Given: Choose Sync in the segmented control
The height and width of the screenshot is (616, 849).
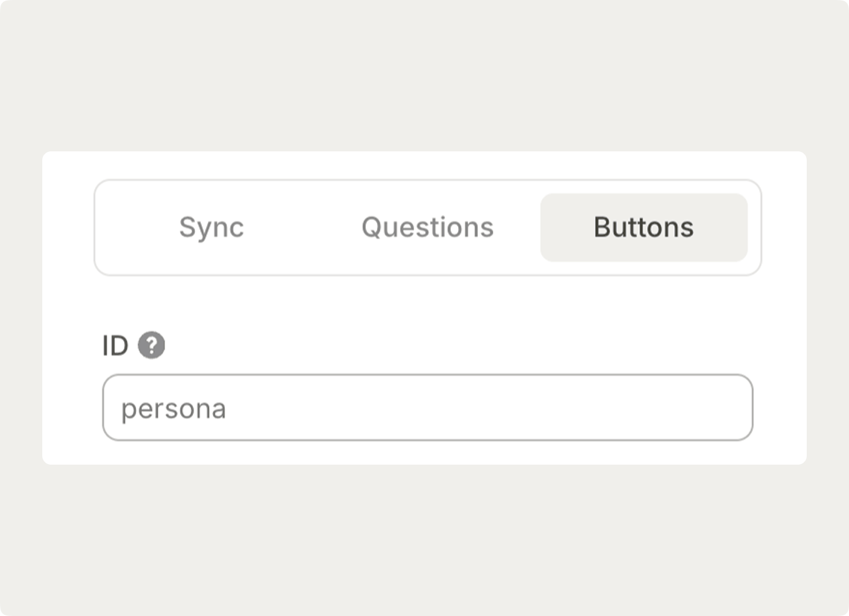Looking at the screenshot, I should pyautogui.click(x=211, y=227).
